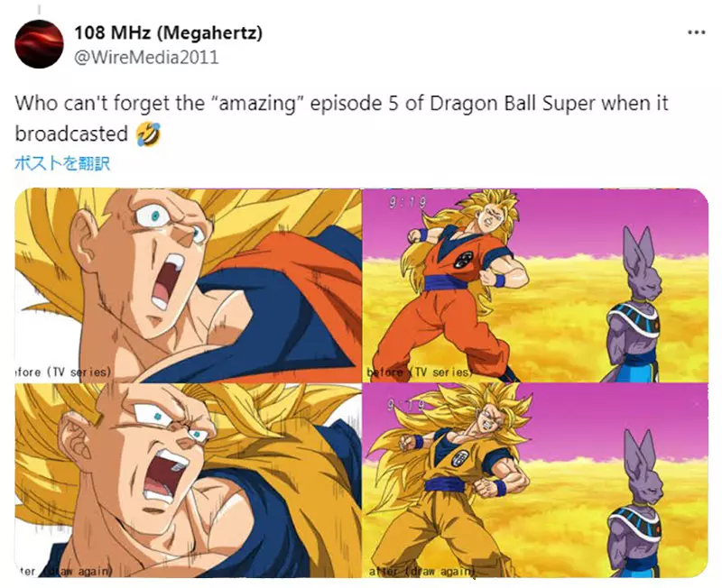Open the three-dot more options menu
The width and height of the screenshot is (722, 588).
[x=696, y=32]
